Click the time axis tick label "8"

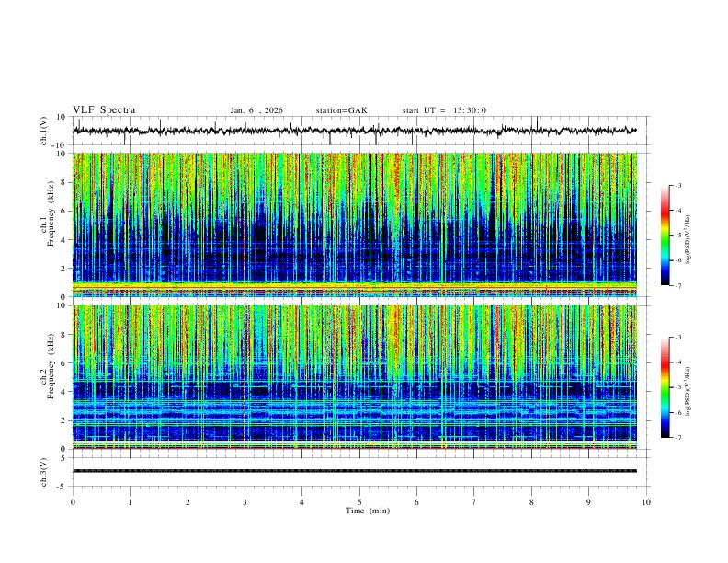pos(531,502)
